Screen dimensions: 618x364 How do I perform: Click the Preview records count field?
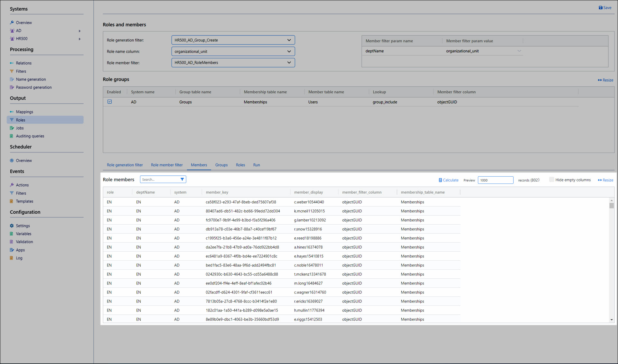(495, 180)
